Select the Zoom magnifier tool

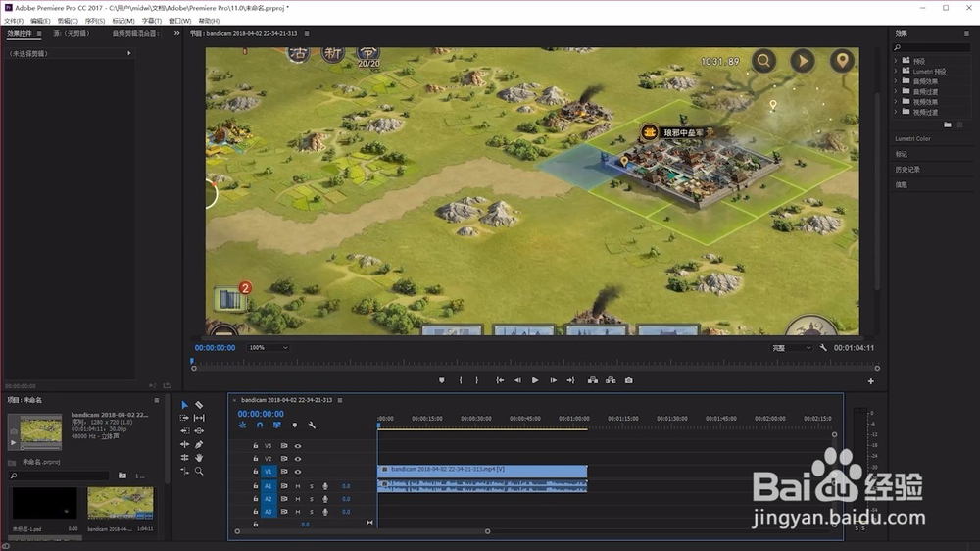pos(199,471)
